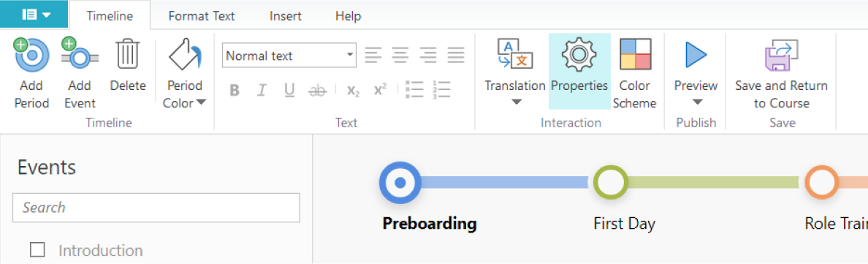Apply italic formatting
The height and width of the screenshot is (264, 868).
coord(262,90)
